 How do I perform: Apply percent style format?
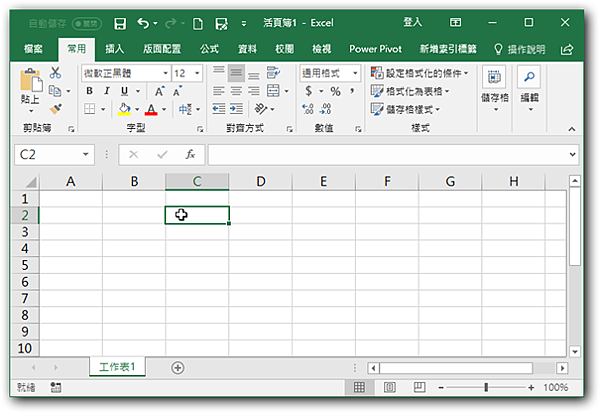[336, 91]
